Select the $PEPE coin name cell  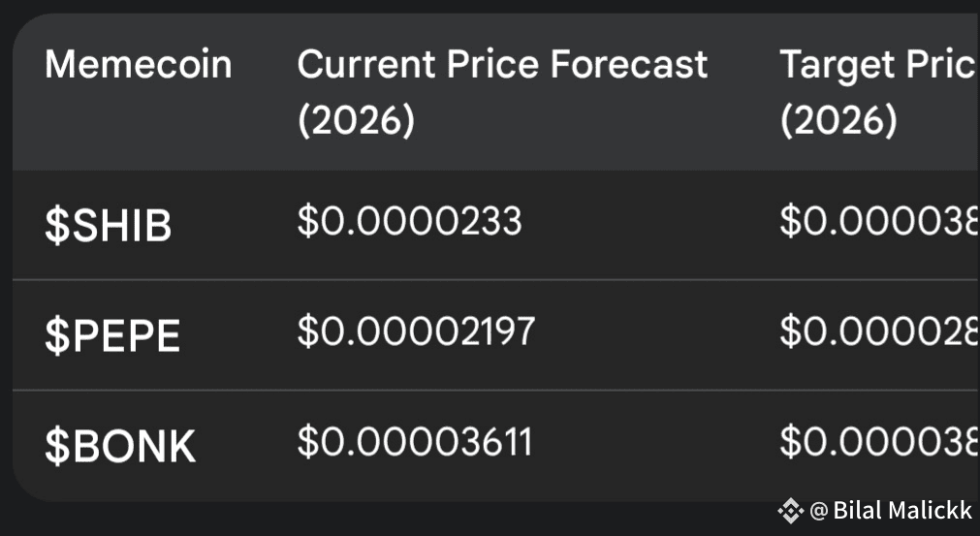click(112, 336)
